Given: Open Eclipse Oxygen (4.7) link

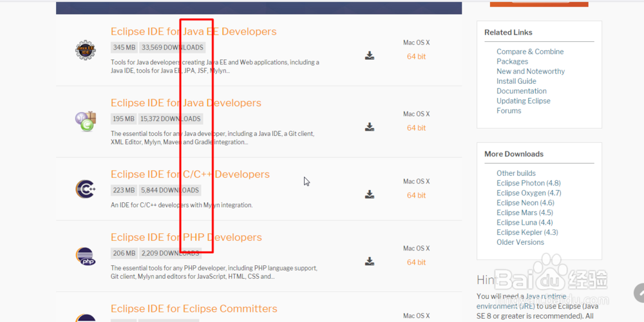Looking at the screenshot, I should tap(529, 193).
